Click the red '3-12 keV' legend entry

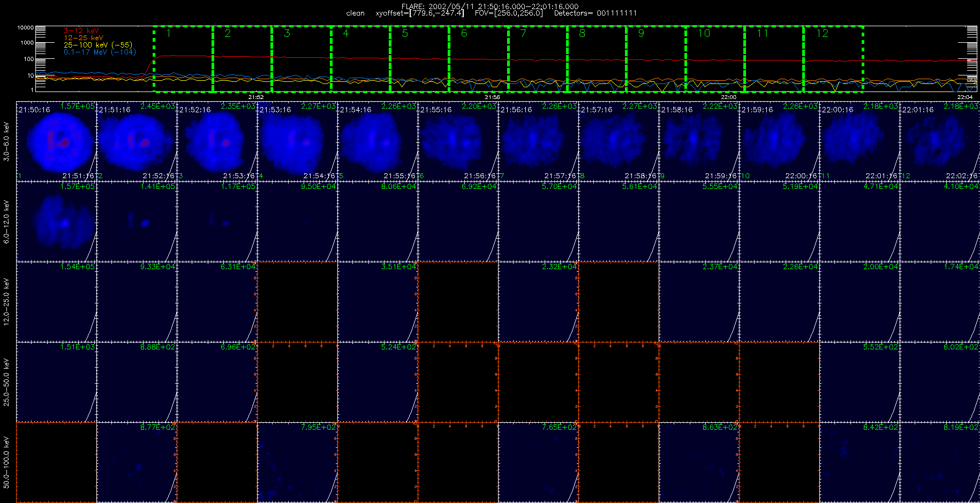[x=81, y=31]
